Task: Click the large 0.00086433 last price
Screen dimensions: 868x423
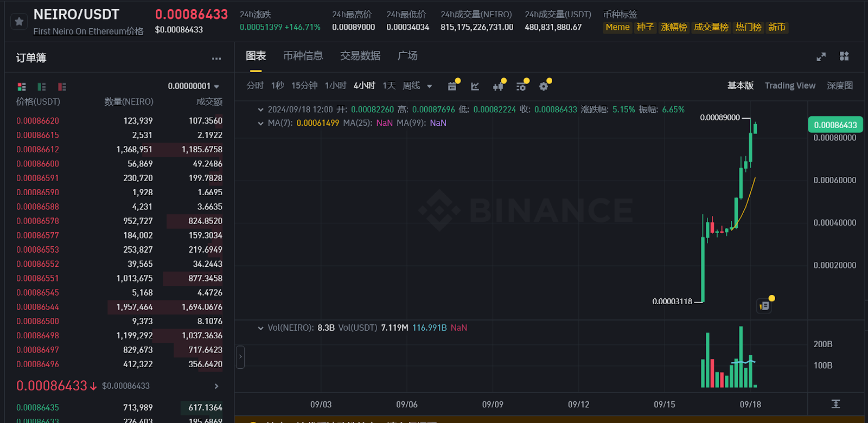Action: pyautogui.click(x=192, y=15)
